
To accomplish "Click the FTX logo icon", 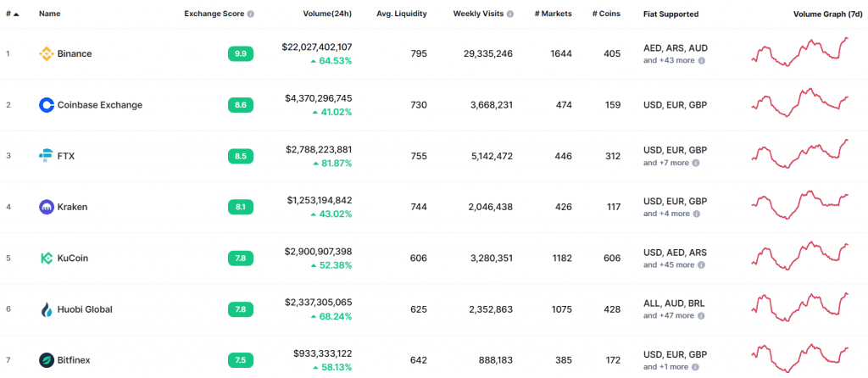I will (46, 156).
